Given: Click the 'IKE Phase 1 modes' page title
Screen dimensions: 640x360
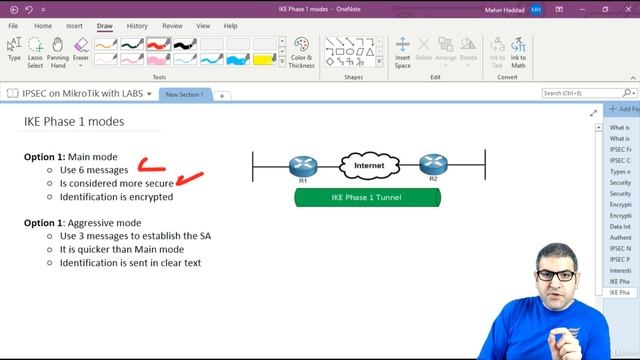Looking at the screenshot, I should coord(74,122).
